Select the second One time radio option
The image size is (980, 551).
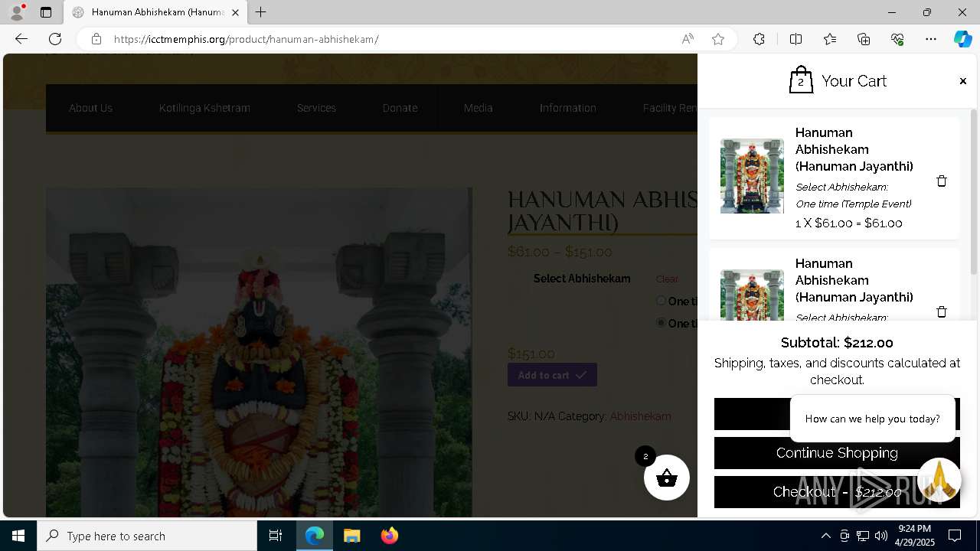[x=661, y=323]
